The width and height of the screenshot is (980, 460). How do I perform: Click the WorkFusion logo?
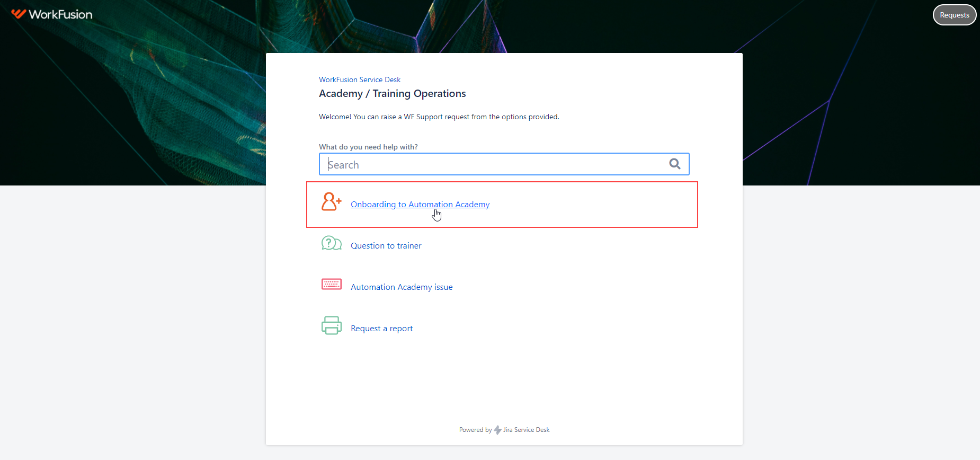click(52, 14)
